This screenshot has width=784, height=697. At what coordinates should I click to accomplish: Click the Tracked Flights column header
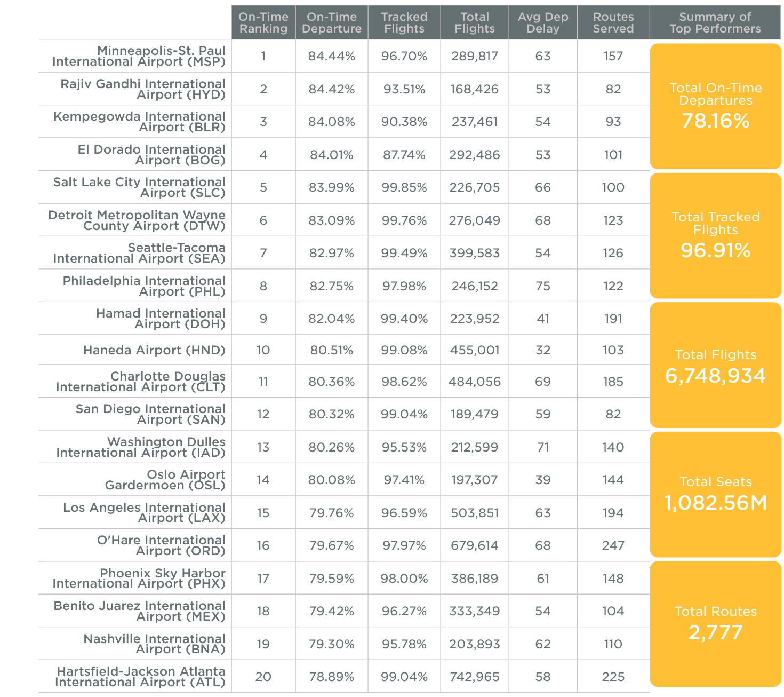click(x=404, y=23)
